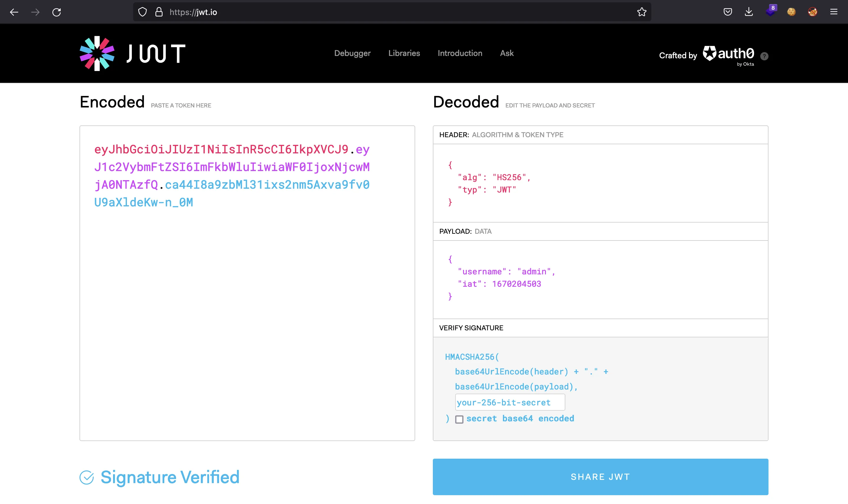
Task: Toggle the secret base64 encoded checkbox
Action: click(x=459, y=419)
